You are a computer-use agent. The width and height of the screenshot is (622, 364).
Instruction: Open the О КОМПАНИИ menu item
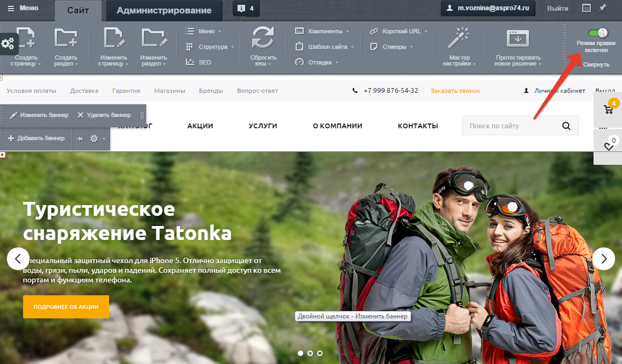[x=338, y=126]
